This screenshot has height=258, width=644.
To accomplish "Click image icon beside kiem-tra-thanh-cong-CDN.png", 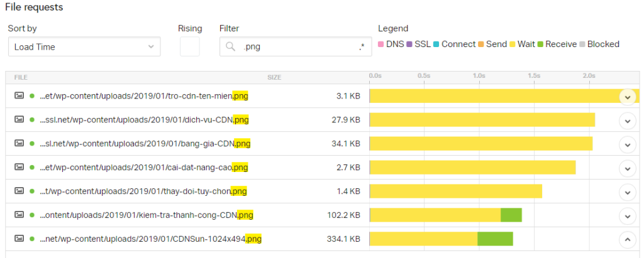I will tap(19, 215).
